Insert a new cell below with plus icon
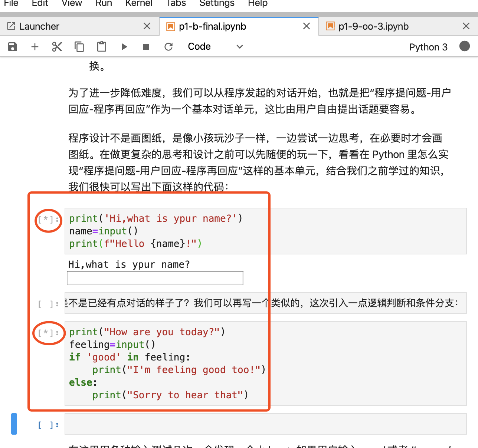The width and height of the screenshot is (478, 448). pyautogui.click(x=35, y=46)
